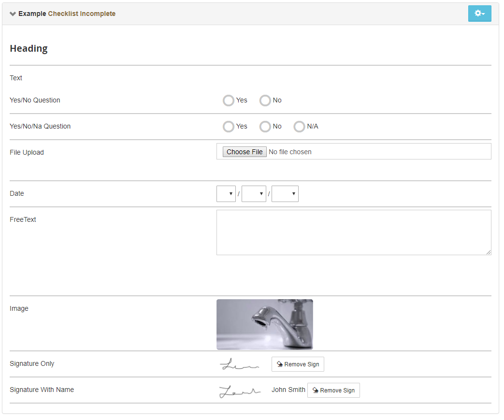
Task: Select Yes for Yes/No/Na Question
Action: (x=228, y=127)
